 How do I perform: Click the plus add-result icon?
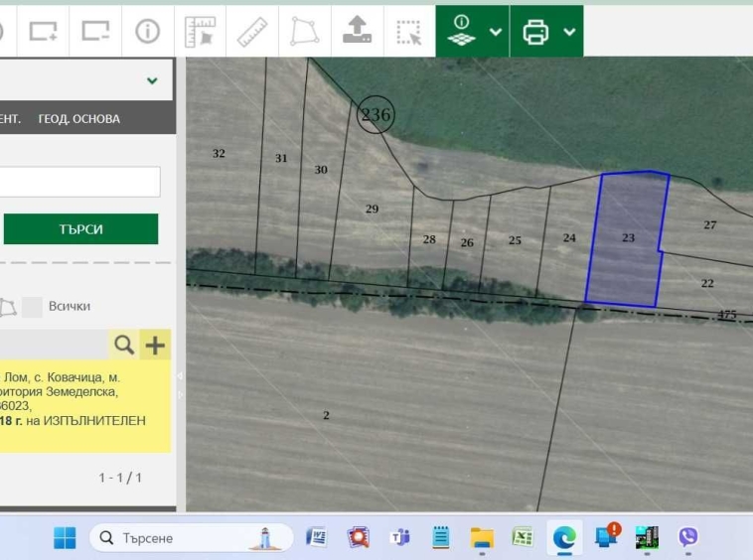click(155, 345)
